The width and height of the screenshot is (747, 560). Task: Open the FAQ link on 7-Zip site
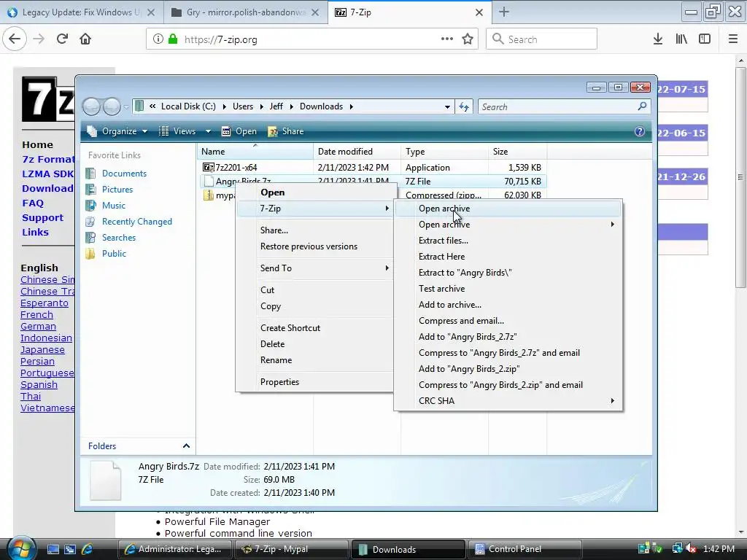click(33, 203)
